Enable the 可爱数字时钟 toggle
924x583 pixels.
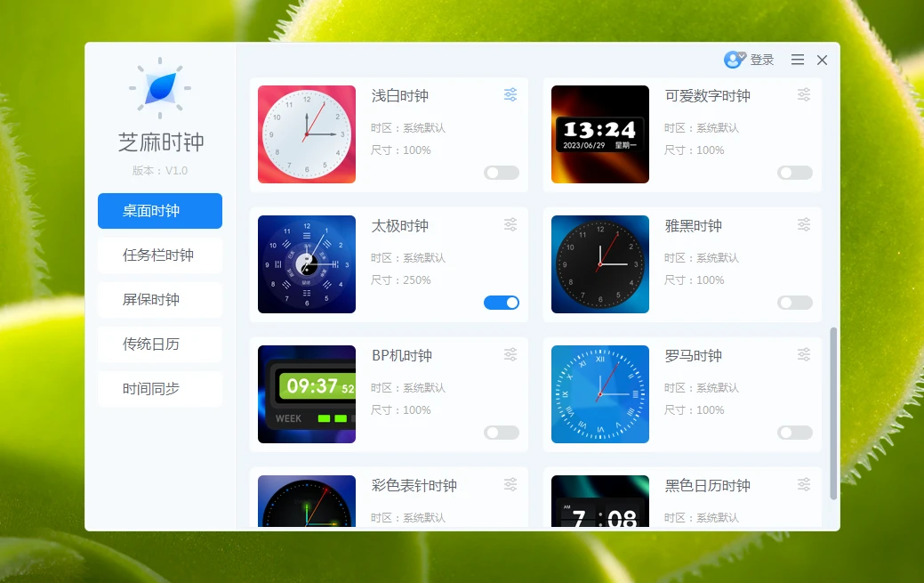pyautogui.click(x=795, y=173)
